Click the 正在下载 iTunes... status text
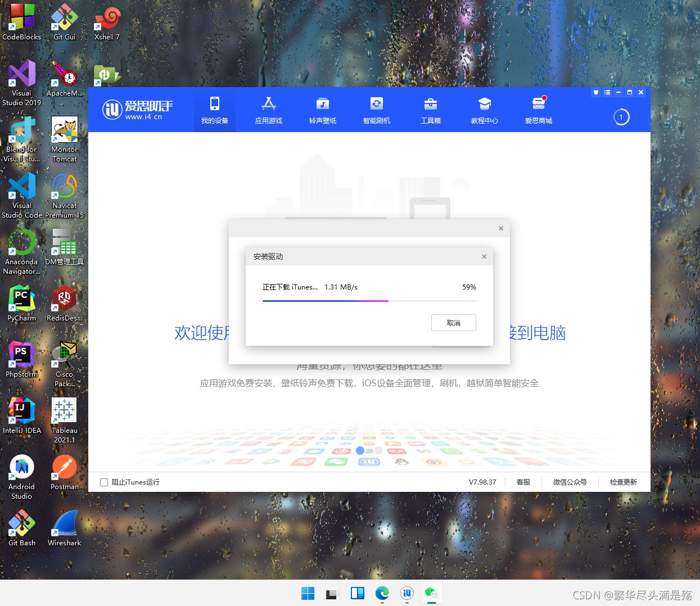 (290, 287)
